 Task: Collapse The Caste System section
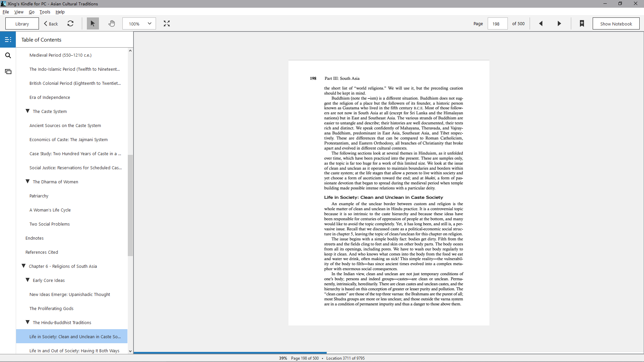click(x=28, y=111)
